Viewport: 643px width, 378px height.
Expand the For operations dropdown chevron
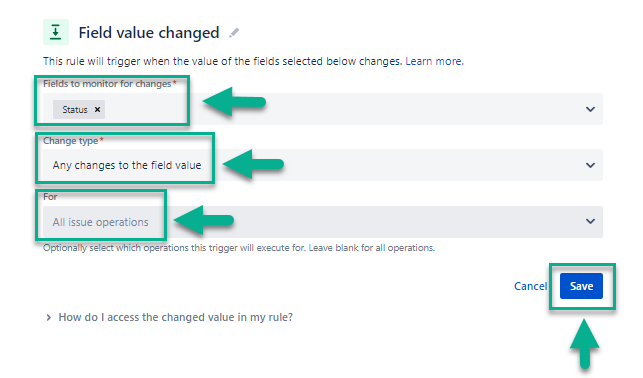590,221
